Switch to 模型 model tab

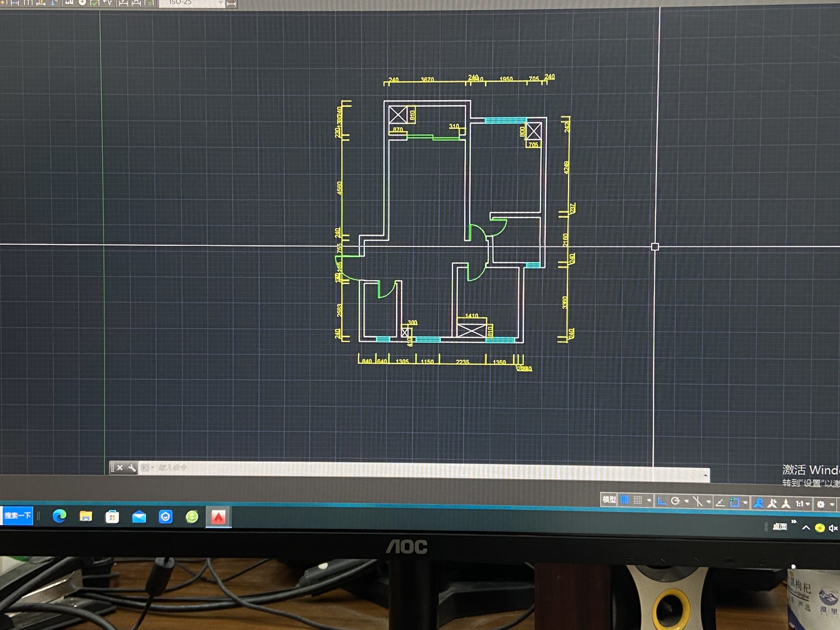(609, 499)
